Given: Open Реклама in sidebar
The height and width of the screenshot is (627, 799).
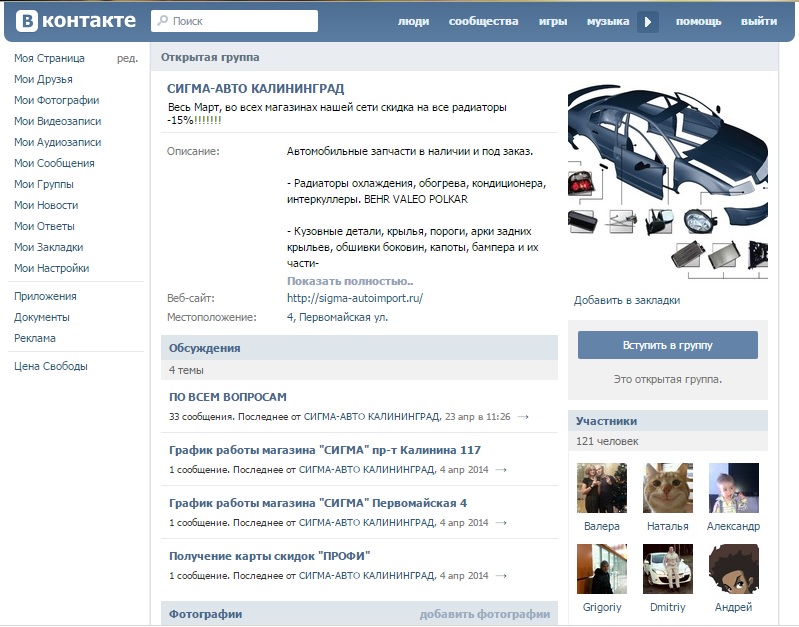Looking at the screenshot, I should [x=35, y=338].
